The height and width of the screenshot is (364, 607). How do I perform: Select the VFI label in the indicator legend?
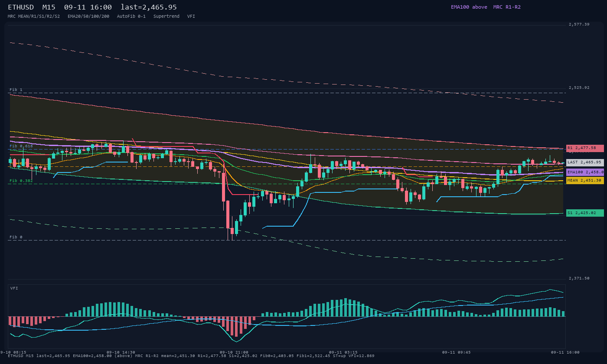pyautogui.click(x=191, y=16)
